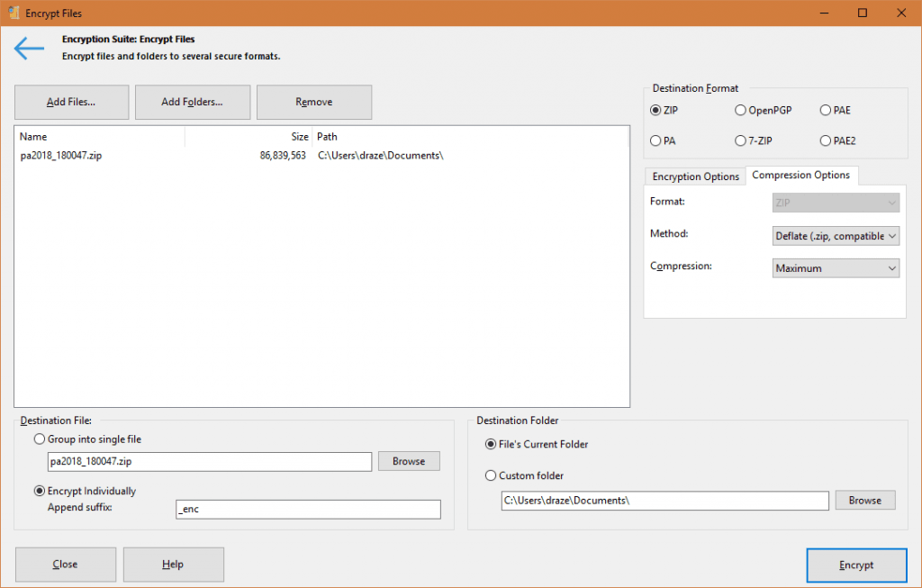
Task: Enable Group into single file option
Action: [x=38, y=439]
